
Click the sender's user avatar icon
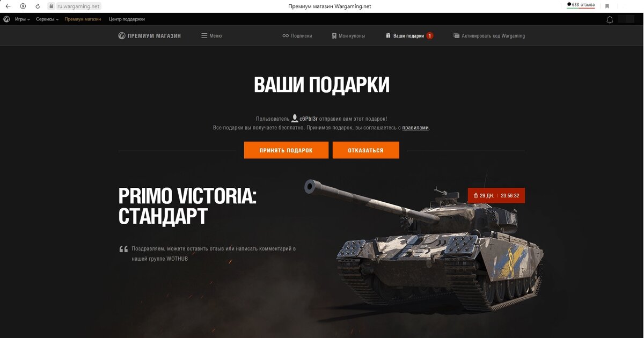(x=295, y=118)
